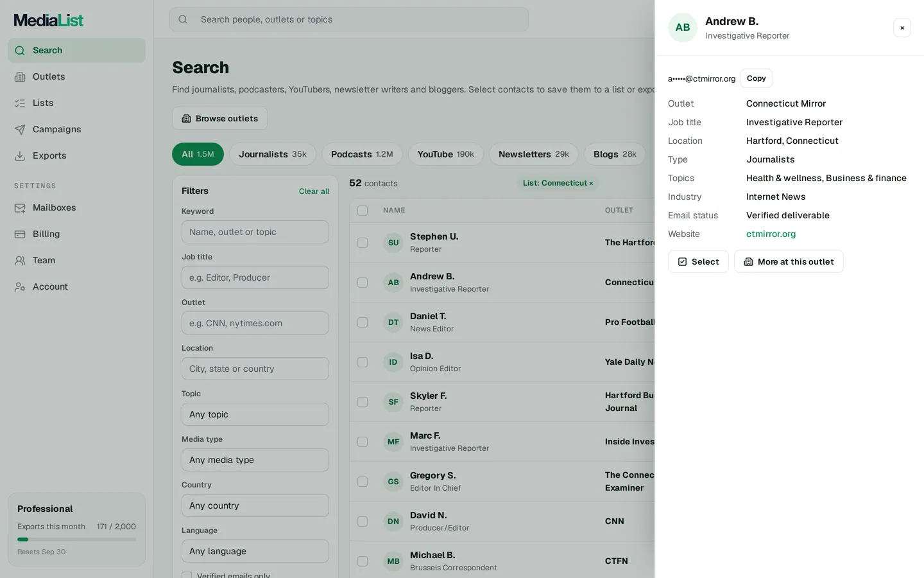Click the Account user icon
The image size is (924, 578).
click(x=20, y=287)
